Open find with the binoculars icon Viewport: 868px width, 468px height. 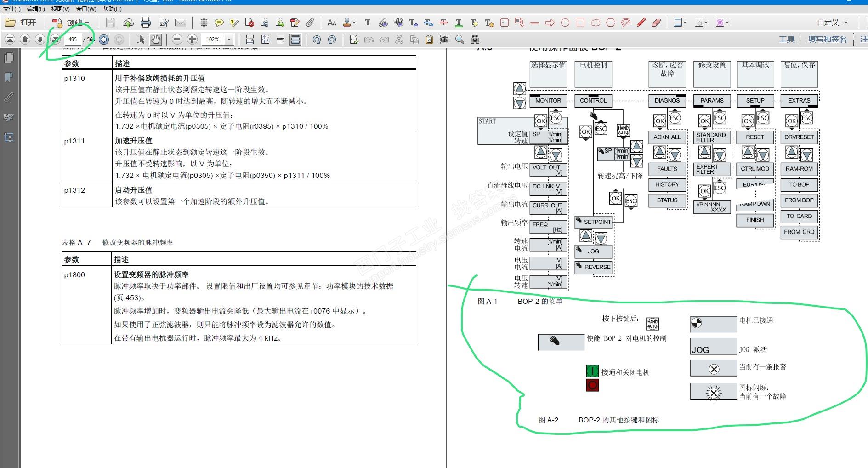(x=475, y=40)
